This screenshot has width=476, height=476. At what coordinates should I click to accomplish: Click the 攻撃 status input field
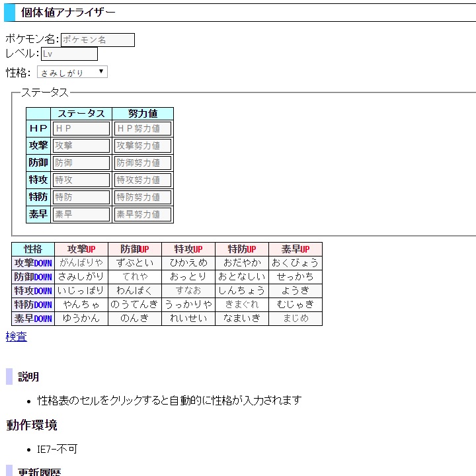click(x=81, y=145)
